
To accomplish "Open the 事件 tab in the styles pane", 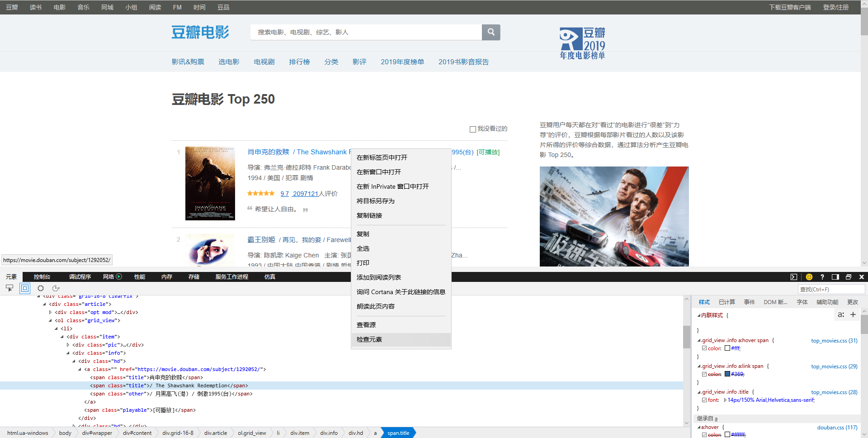I will tap(750, 302).
